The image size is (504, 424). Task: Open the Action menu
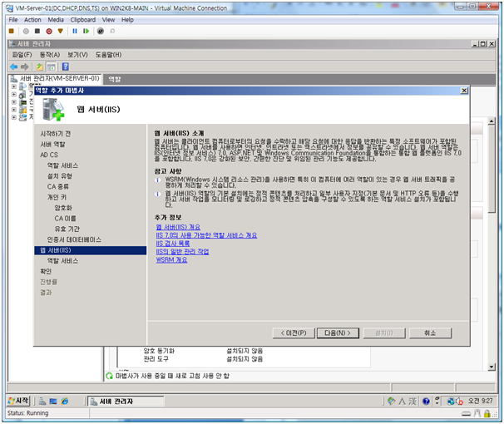tap(32, 20)
